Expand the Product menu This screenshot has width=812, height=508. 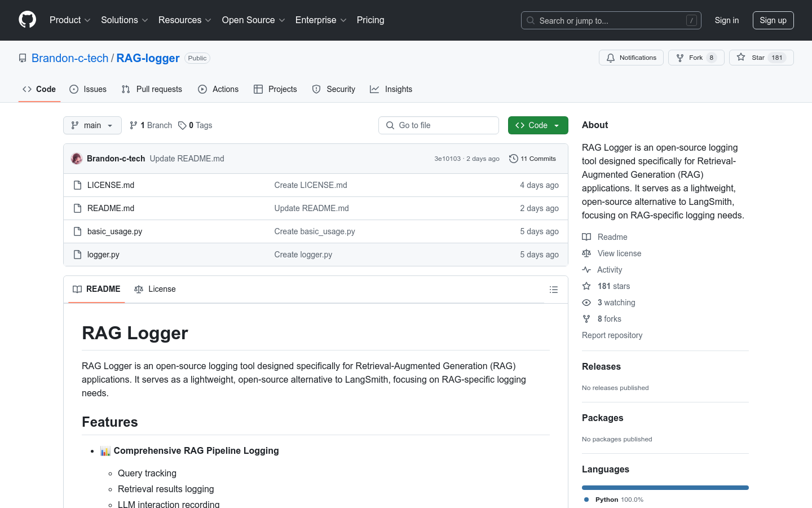click(70, 20)
